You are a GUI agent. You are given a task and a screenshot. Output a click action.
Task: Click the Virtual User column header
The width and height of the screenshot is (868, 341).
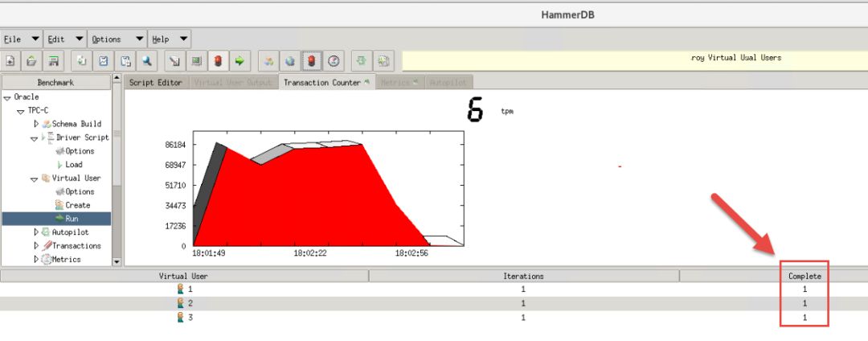tap(184, 276)
